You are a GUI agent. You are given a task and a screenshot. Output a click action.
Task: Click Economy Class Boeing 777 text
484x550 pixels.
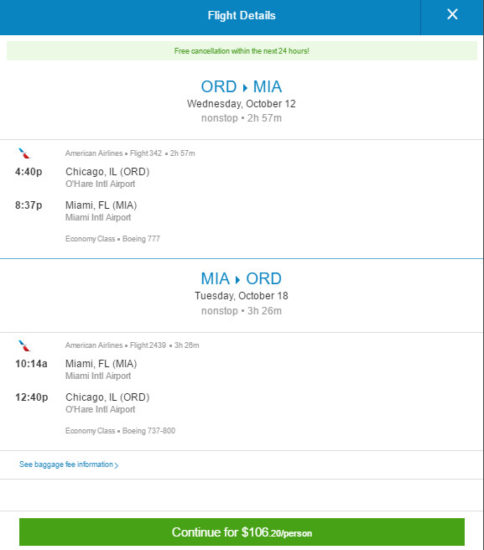113,239
